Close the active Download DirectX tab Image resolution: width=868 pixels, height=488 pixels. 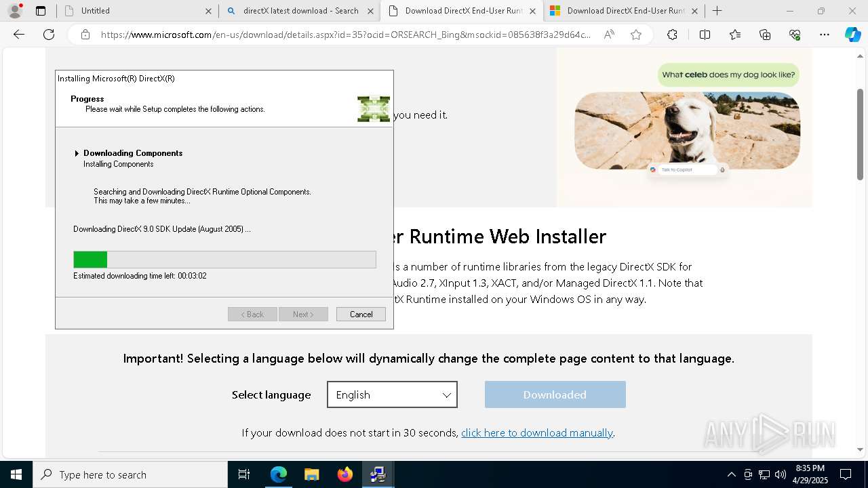pyautogui.click(x=532, y=11)
